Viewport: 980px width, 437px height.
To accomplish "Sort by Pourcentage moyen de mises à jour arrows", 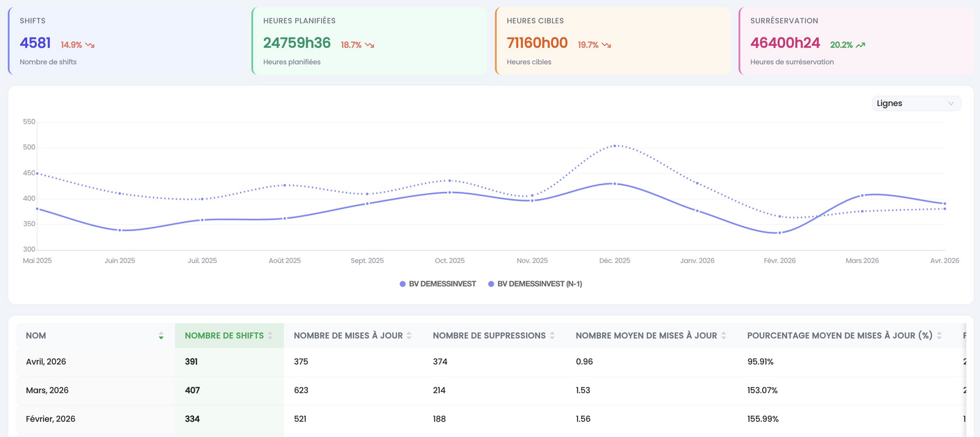I will tap(939, 336).
